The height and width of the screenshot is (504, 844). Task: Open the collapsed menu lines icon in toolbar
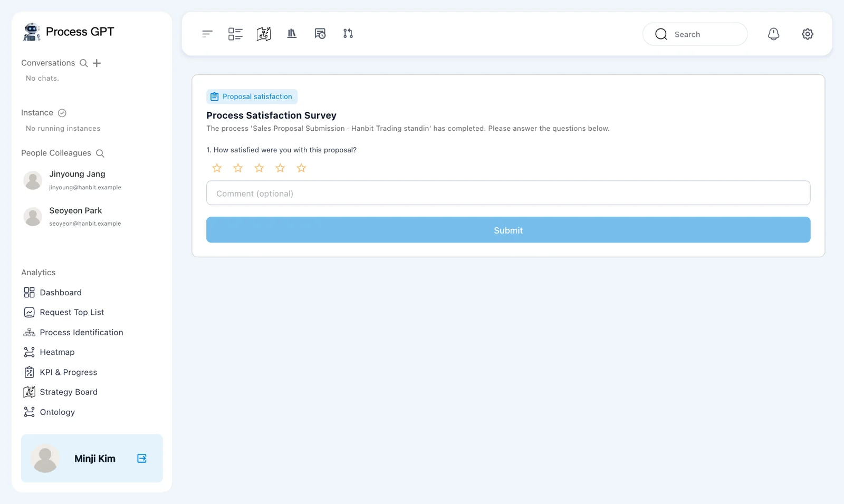point(207,34)
